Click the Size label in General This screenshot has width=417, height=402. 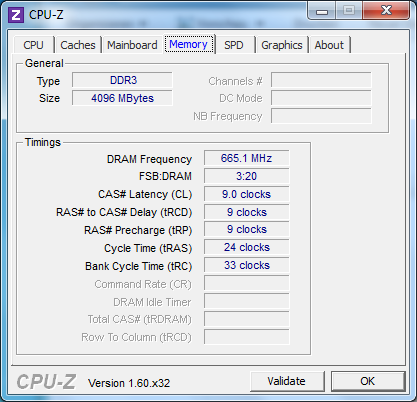click(49, 98)
